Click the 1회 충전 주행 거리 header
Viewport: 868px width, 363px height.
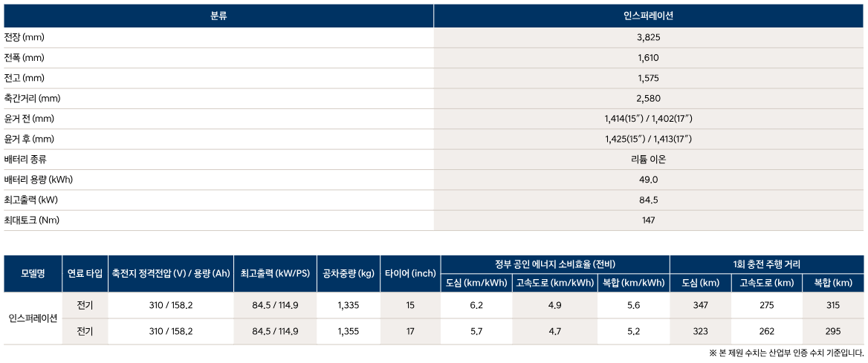[766, 264]
